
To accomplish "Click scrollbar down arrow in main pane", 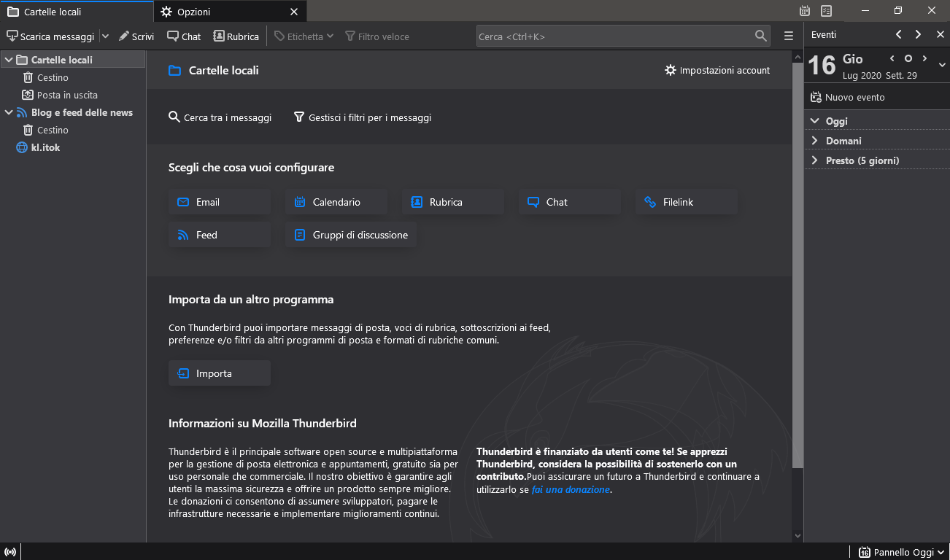I will point(798,536).
